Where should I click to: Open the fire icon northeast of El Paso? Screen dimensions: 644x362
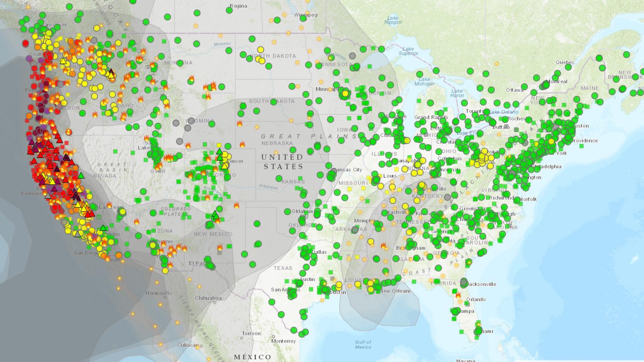pyautogui.click(x=220, y=247)
